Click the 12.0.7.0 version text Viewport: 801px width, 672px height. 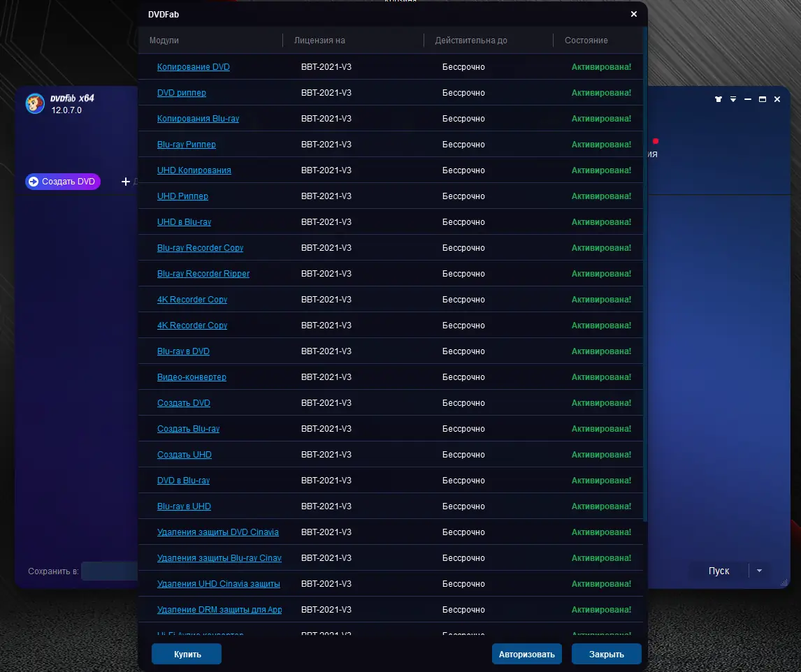click(x=66, y=110)
